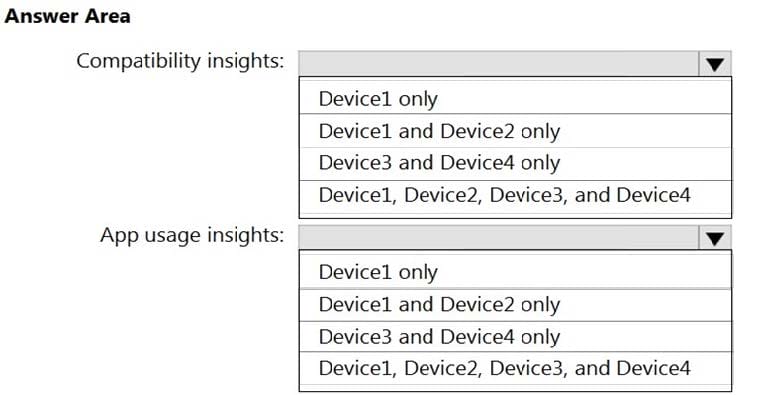Click the 'Compatibility insights:' label
Viewport: 760px width, 395px height.
[x=180, y=62]
